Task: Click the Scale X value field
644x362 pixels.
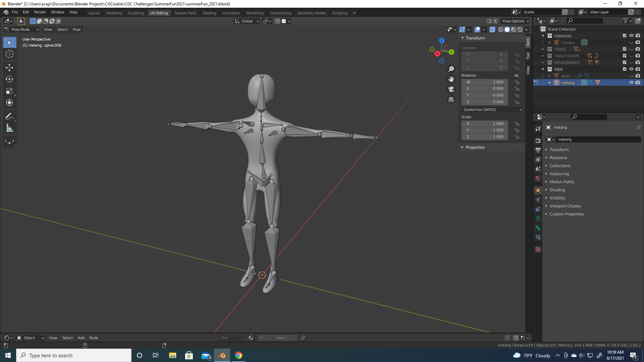Action: 485,124
